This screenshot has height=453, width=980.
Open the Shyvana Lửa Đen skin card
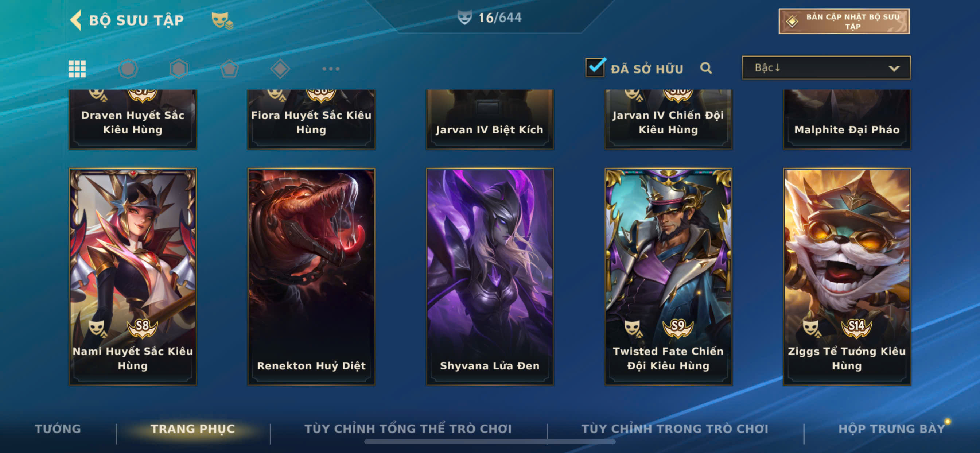(490, 277)
